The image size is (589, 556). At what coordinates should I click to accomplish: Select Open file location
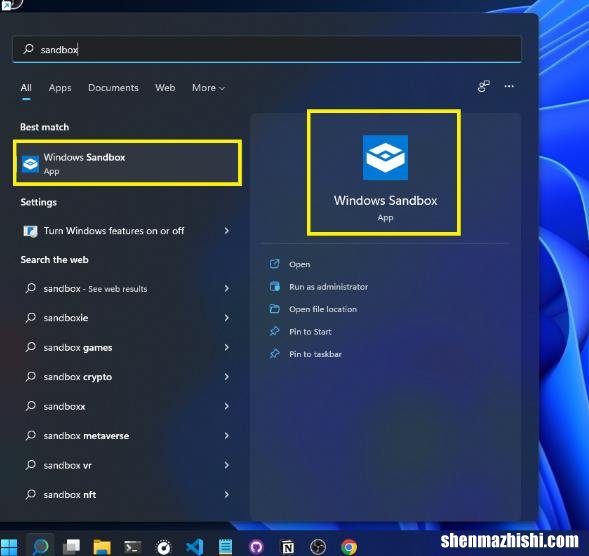tap(323, 309)
